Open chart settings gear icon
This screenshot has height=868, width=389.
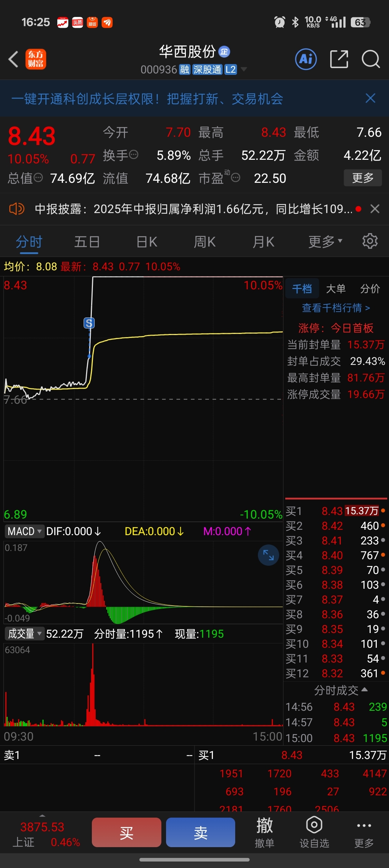(370, 241)
